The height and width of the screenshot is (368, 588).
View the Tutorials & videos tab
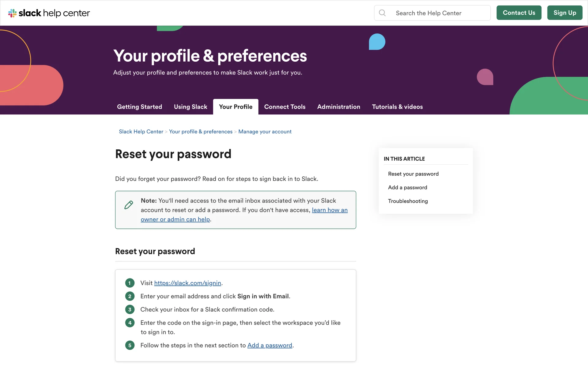click(x=397, y=107)
